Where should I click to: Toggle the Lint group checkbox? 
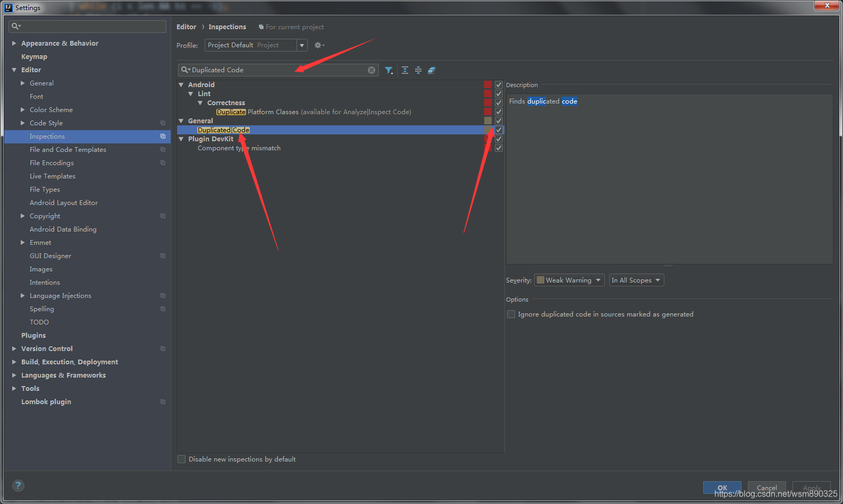[499, 93]
